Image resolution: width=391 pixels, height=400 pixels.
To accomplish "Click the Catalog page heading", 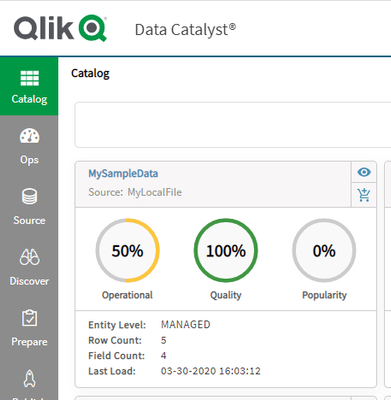I will coord(90,73).
